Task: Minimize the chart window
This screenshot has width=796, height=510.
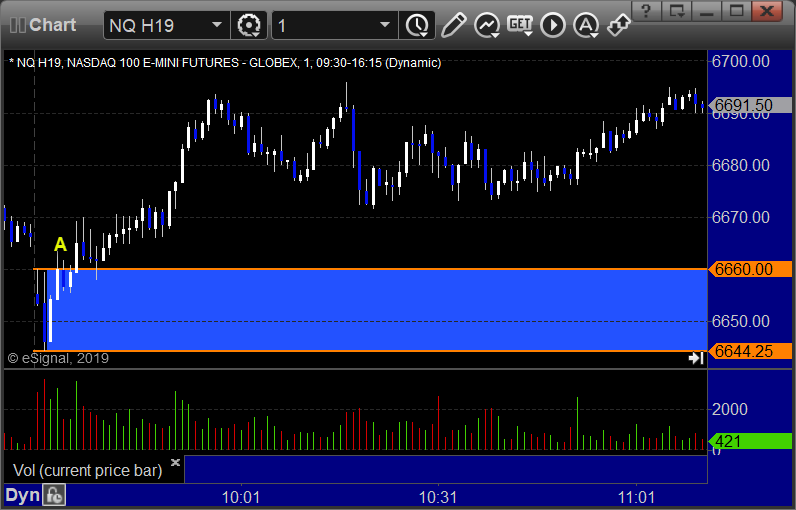Action: pyautogui.click(x=707, y=10)
